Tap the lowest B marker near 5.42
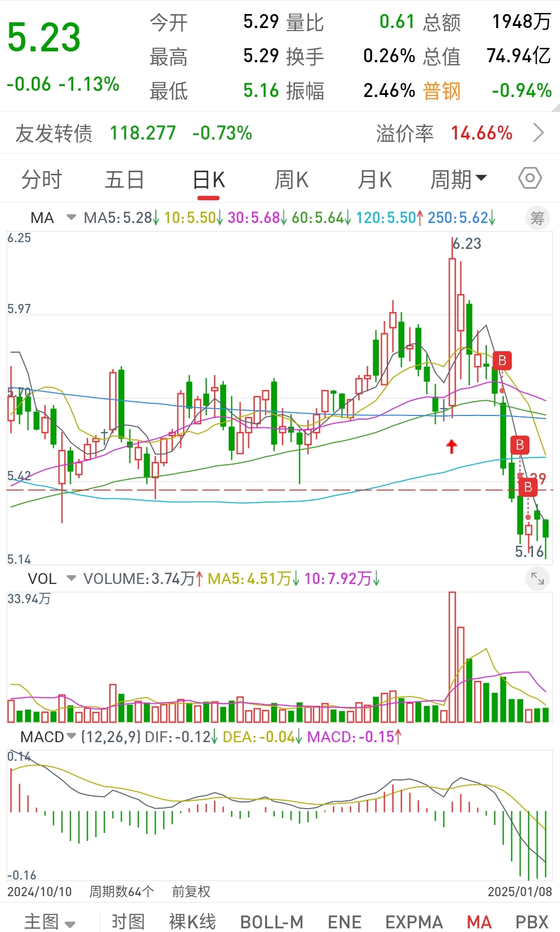This screenshot has width=560, height=932. point(528,487)
